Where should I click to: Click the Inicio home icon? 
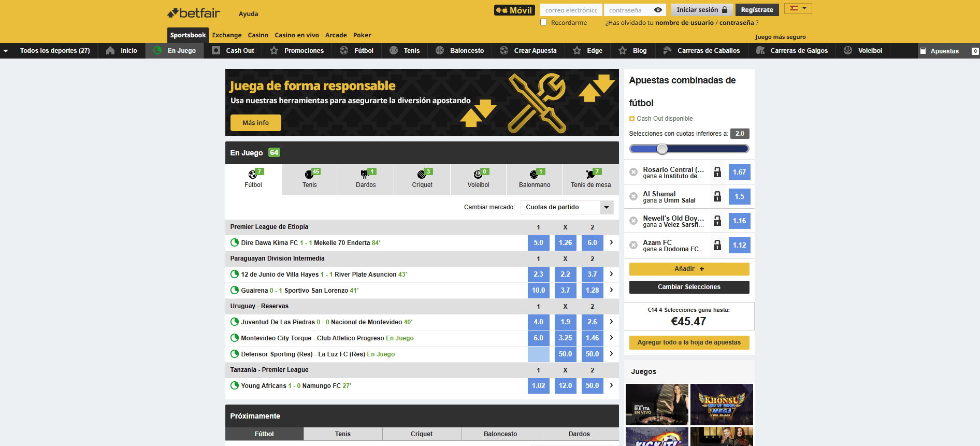pyautogui.click(x=110, y=51)
